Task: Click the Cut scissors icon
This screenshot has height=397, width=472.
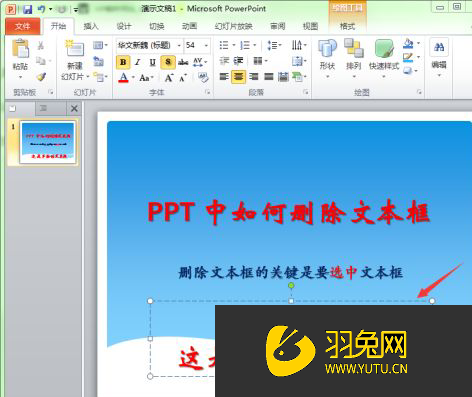Action: (41, 45)
